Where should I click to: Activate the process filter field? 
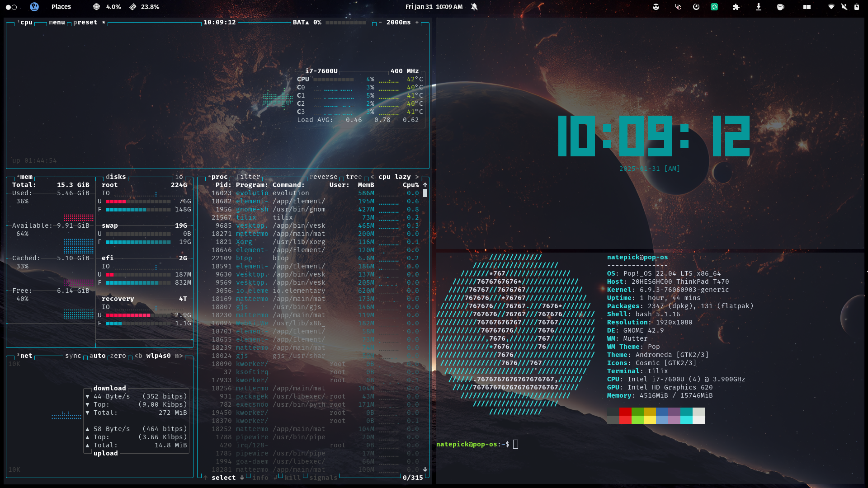tap(248, 177)
